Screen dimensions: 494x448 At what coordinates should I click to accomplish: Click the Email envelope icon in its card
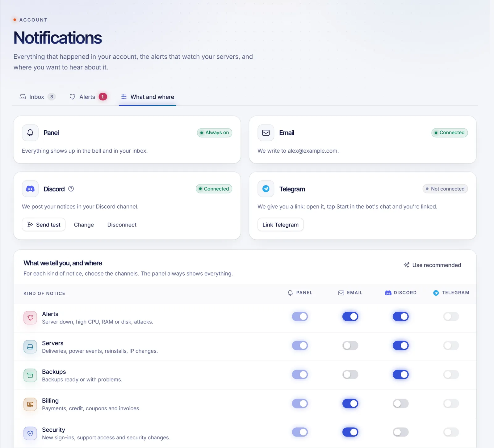tap(266, 133)
